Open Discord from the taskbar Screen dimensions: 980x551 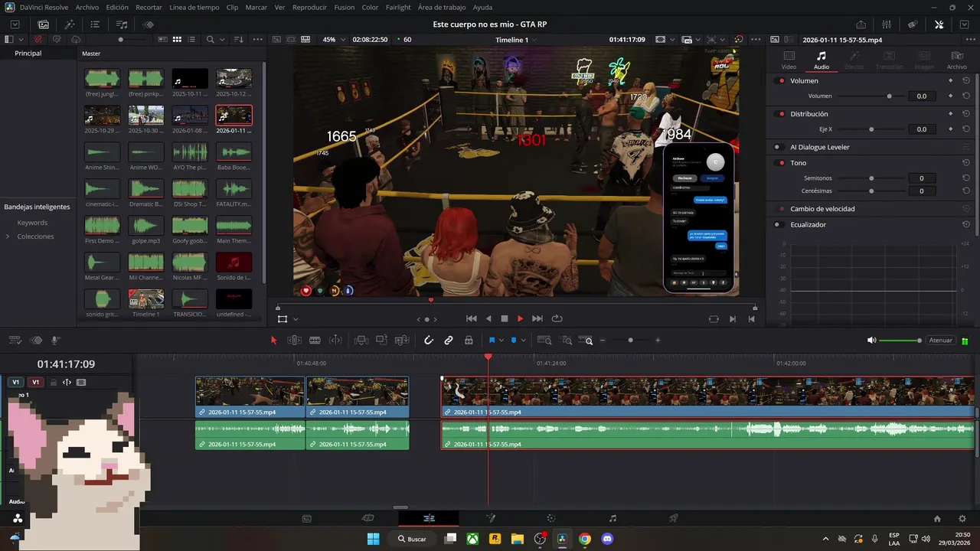(x=608, y=539)
